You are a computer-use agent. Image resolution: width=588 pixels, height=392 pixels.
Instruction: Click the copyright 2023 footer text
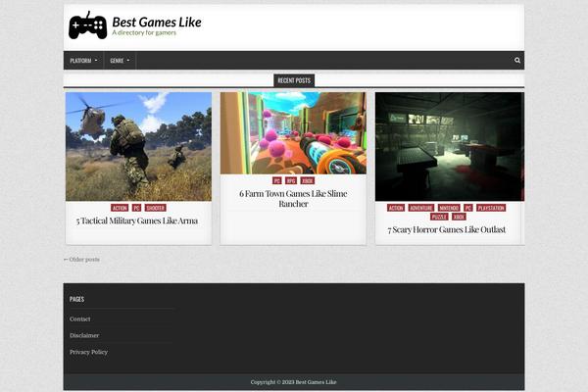(x=294, y=382)
